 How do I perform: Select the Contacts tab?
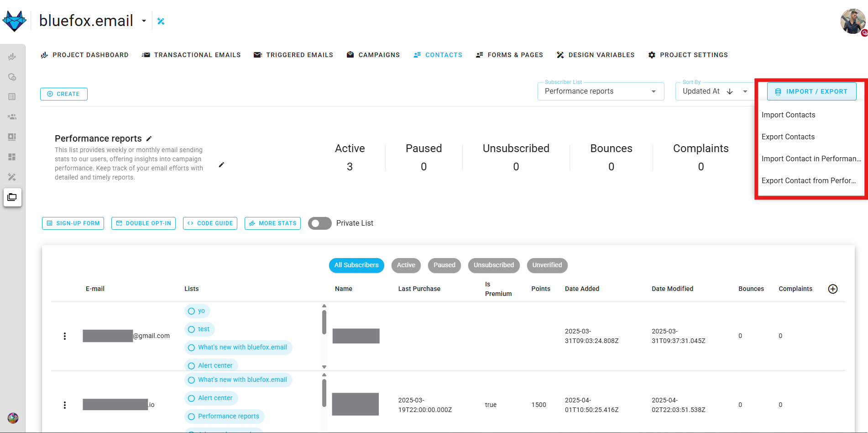pos(438,55)
